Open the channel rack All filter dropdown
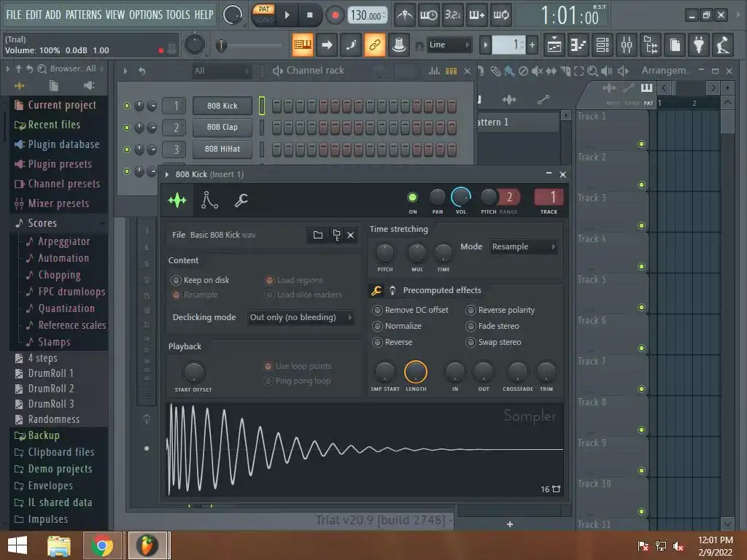This screenshot has width=747, height=560. click(x=221, y=71)
